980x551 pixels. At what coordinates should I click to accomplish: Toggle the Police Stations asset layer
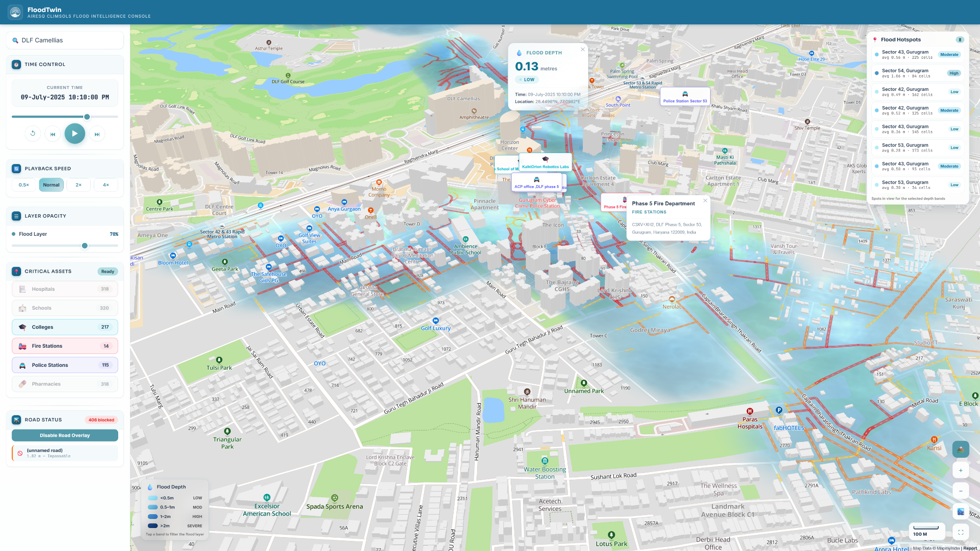(65, 365)
